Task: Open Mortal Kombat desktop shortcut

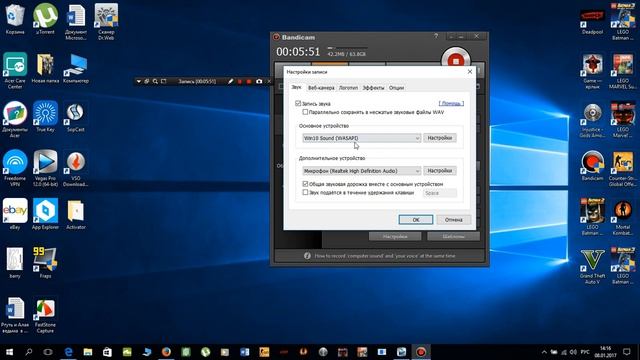Action: point(623,217)
